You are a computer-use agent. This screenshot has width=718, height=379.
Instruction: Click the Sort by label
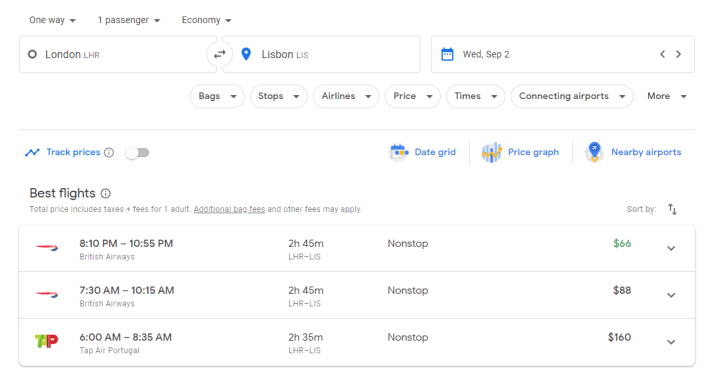pos(641,209)
